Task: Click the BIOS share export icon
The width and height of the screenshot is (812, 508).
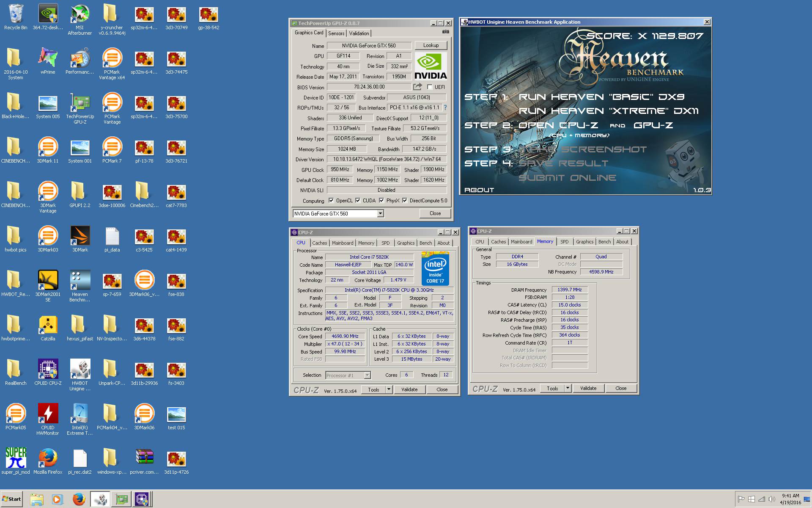Action: tap(417, 87)
